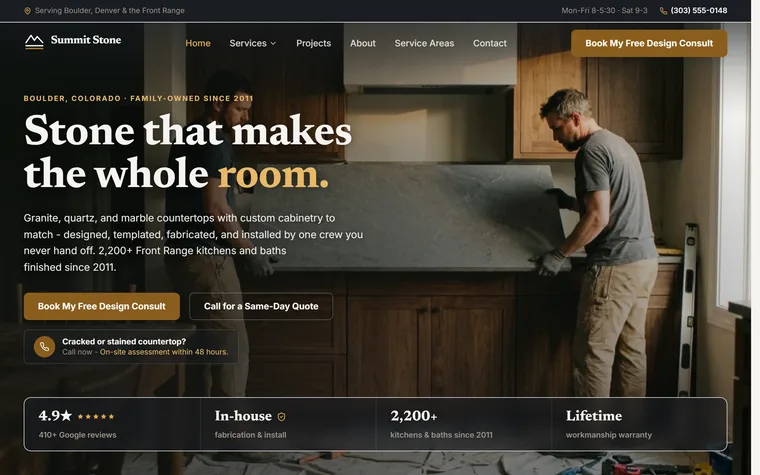Call the (303) 555-0148 phone number link

pos(698,11)
